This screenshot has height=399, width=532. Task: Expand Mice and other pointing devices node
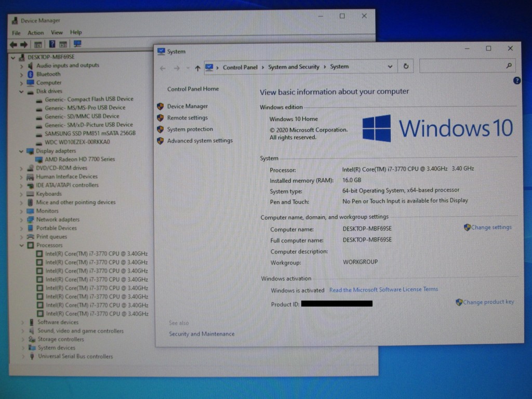pos(21,203)
